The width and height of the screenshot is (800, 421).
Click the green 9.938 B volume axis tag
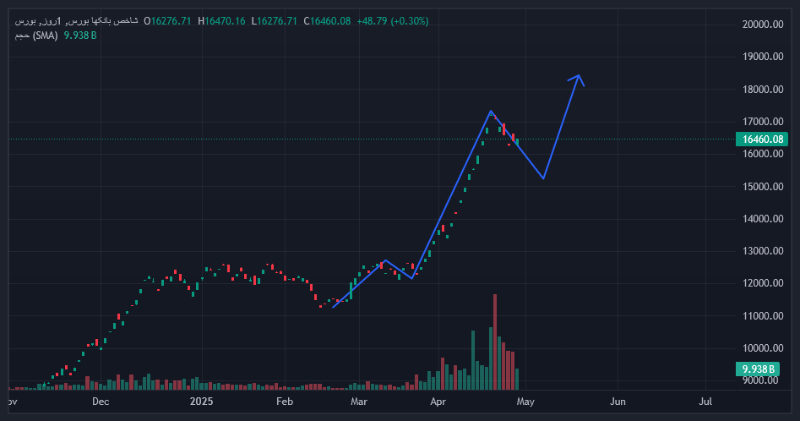[758, 369]
